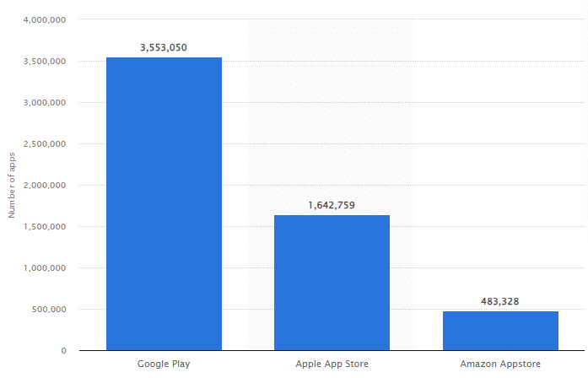
Task: Click the Amazon Appstore bar
Action: tap(500, 331)
